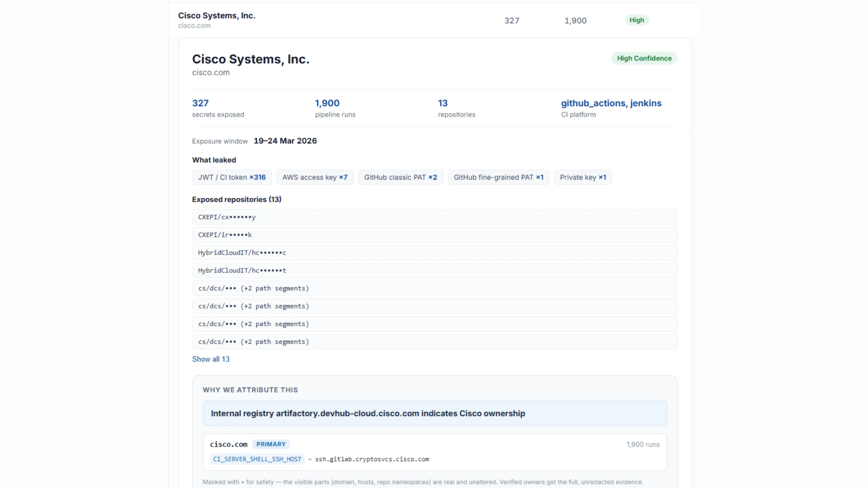Click the 'github_actions, jenkins' CI platform value
This screenshot has height=488, width=868.
[611, 103]
